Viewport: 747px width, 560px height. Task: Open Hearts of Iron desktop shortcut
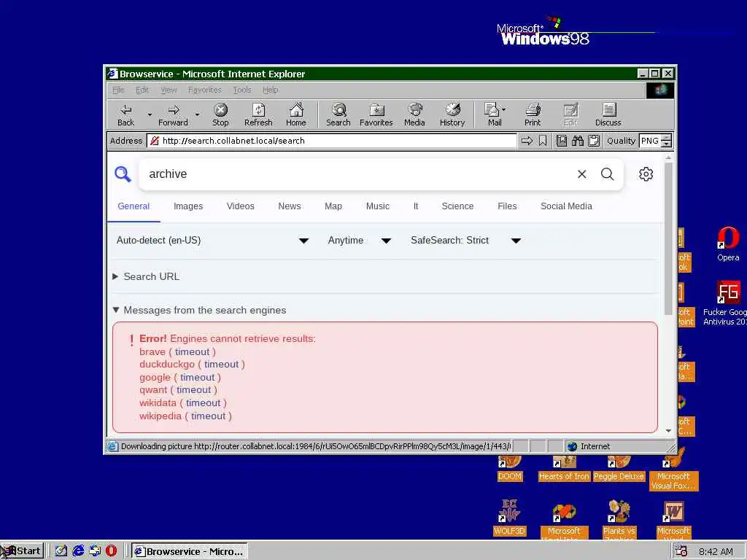[x=564, y=469]
